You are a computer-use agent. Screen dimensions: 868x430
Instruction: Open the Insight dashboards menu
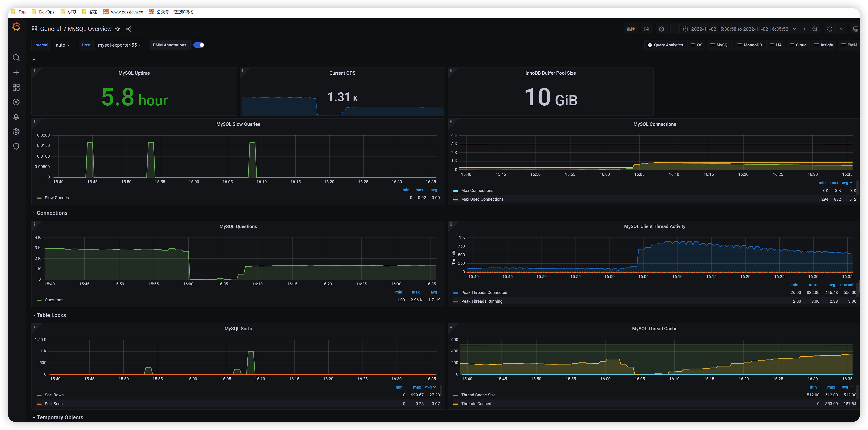[x=824, y=45]
